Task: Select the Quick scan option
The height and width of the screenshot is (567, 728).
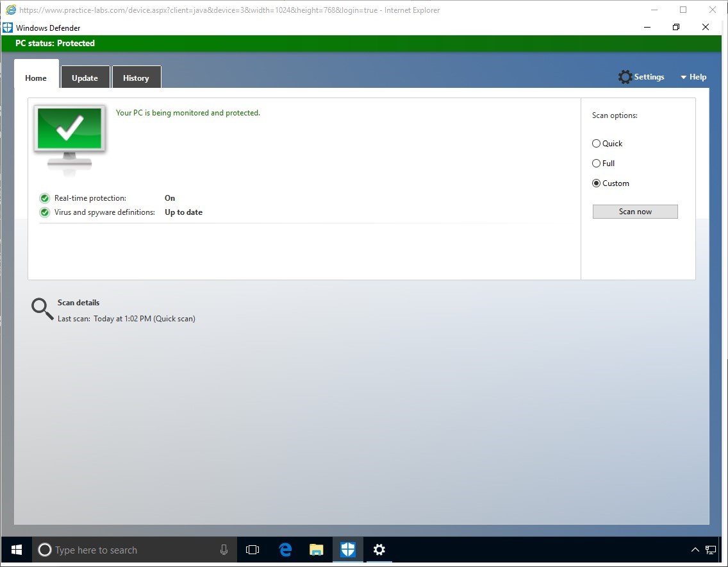Action: coord(608,144)
